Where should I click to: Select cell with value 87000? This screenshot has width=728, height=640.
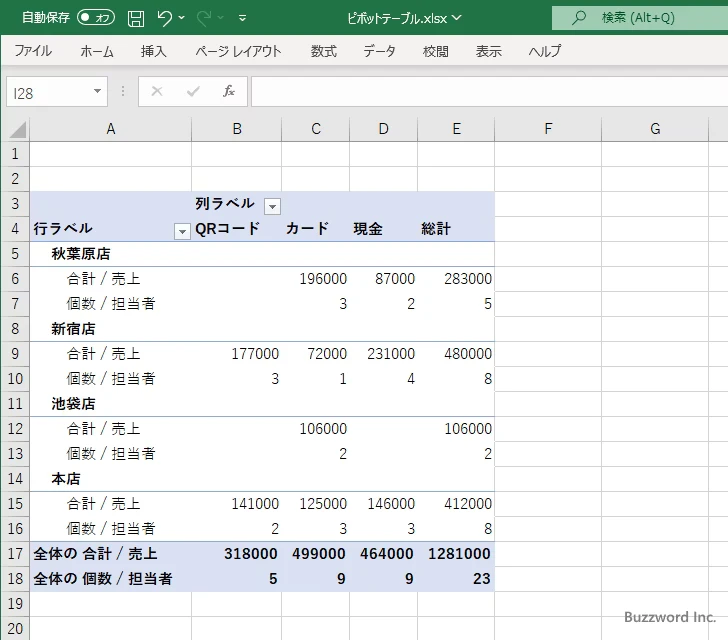(384, 279)
